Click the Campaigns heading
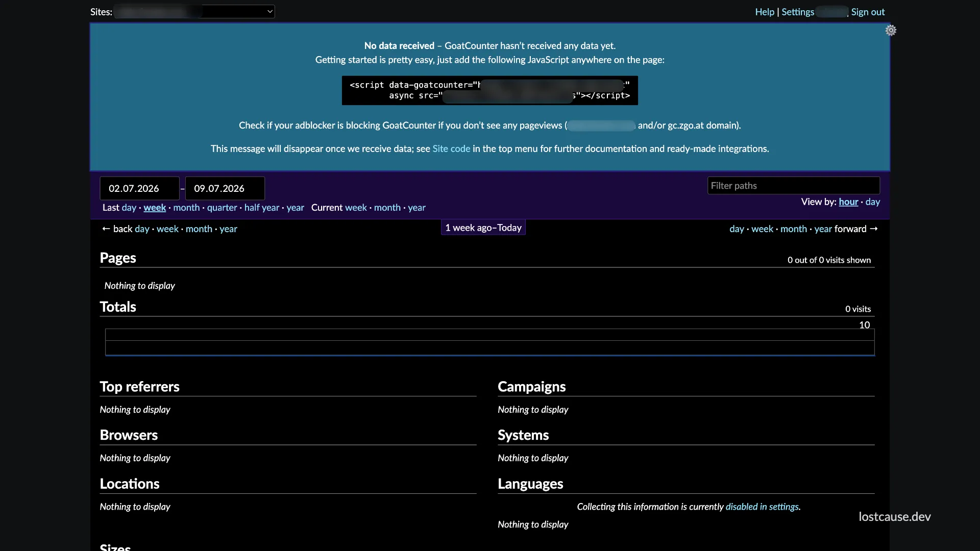 click(532, 387)
